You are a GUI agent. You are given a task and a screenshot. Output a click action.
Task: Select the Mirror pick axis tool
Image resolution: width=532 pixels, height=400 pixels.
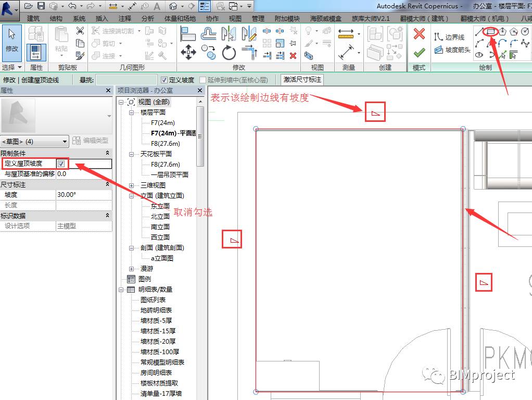click(x=229, y=34)
